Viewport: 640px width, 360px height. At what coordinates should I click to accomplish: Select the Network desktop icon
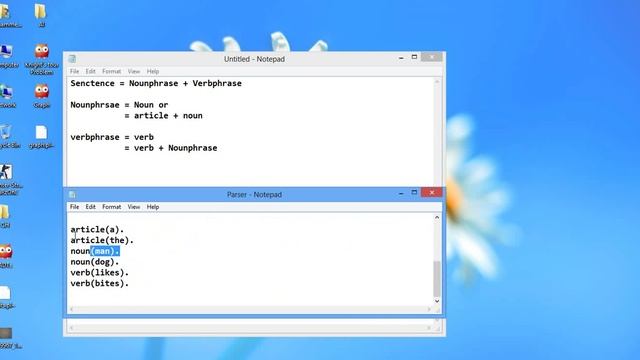7,96
